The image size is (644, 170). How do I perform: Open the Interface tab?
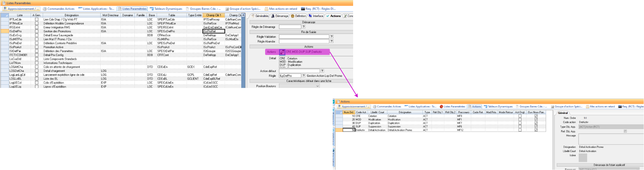(x=316, y=16)
